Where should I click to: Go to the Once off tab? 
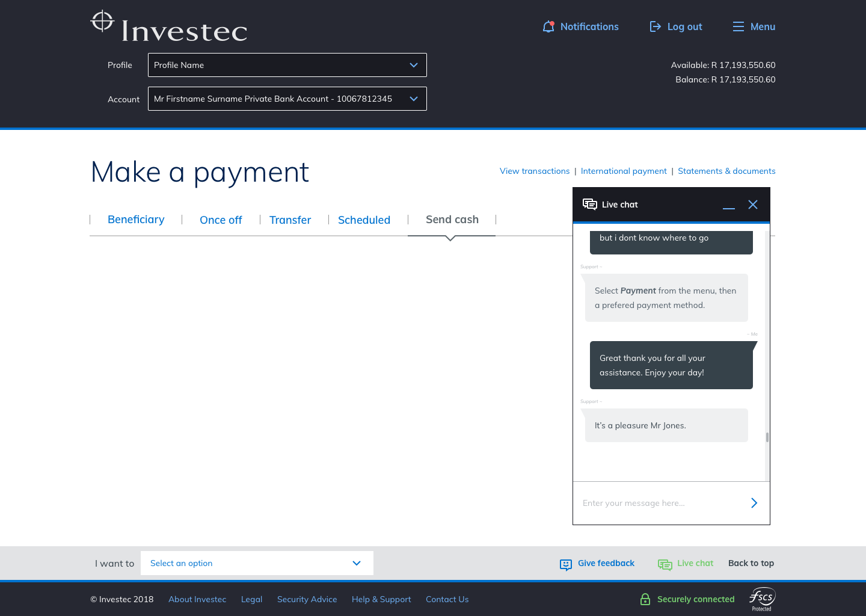click(x=221, y=220)
